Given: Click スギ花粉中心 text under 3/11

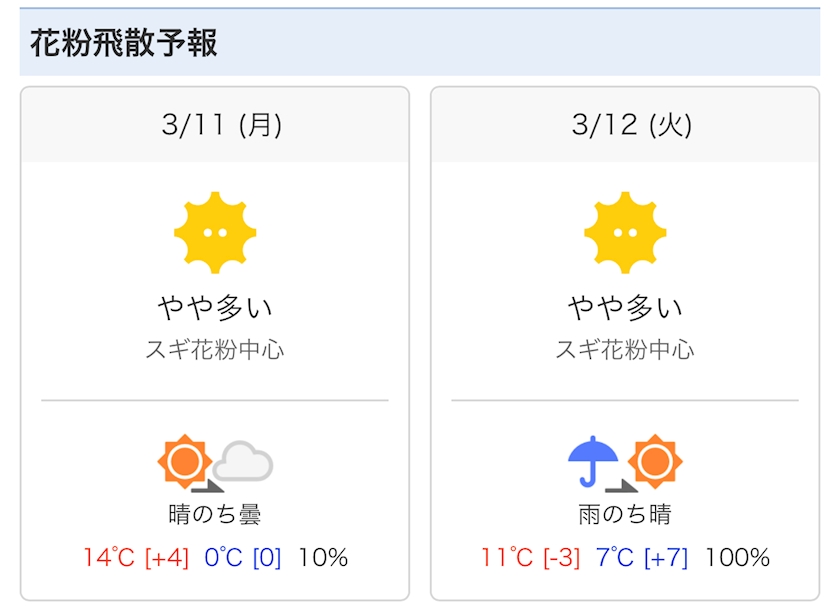Looking at the screenshot, I should click(215, 350).
